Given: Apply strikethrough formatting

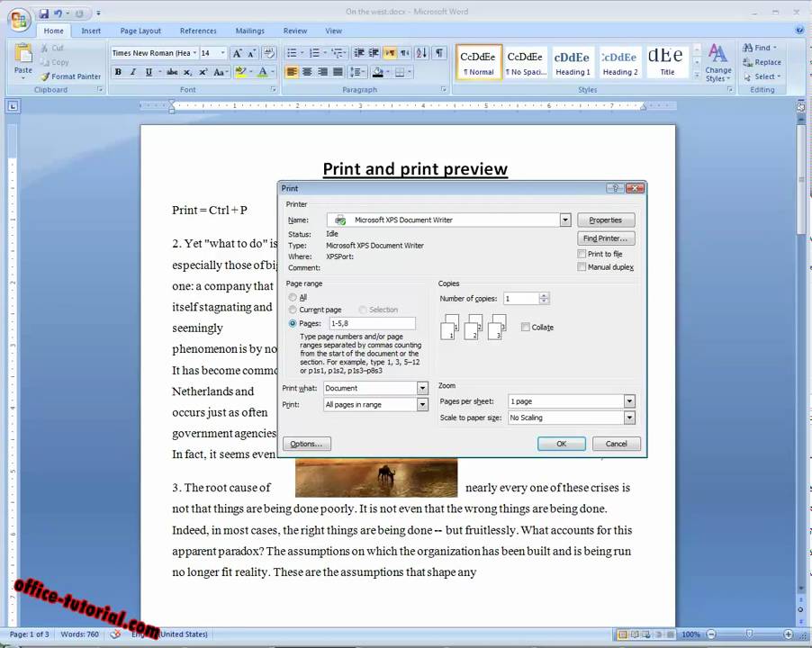Looking at the screenshot, I should [x=172, y=72].
